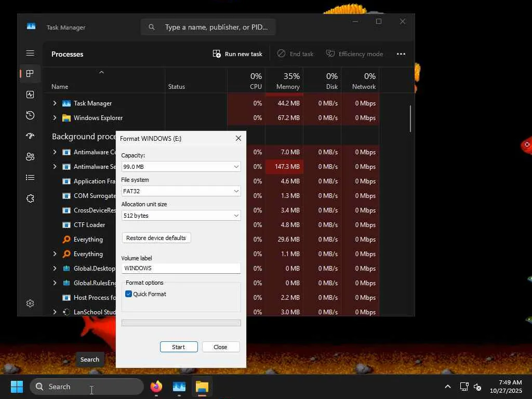Expand the Global.RulesEngine process row
The width and height of the screenshot is (532, 399).
tap(55, 283)
